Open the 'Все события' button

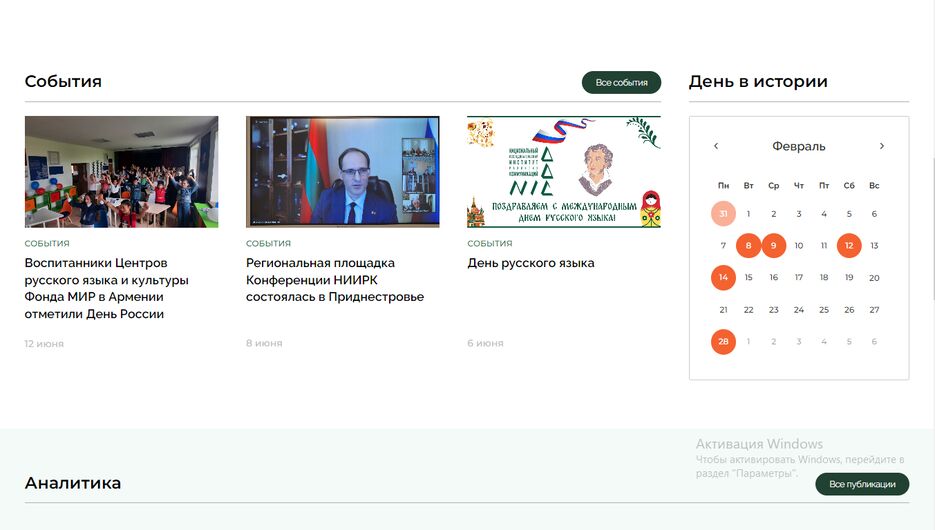point(621,82)
